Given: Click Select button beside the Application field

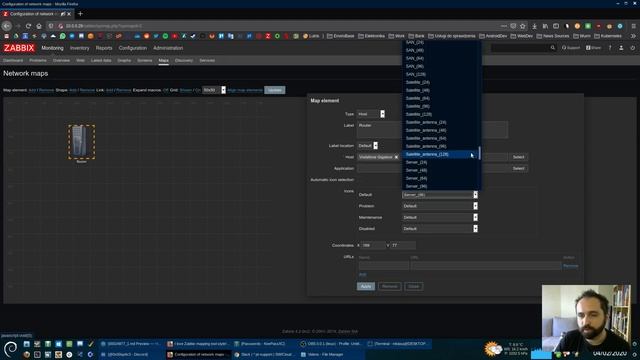Looking at the screenshot, I should [x=518, y=168].
